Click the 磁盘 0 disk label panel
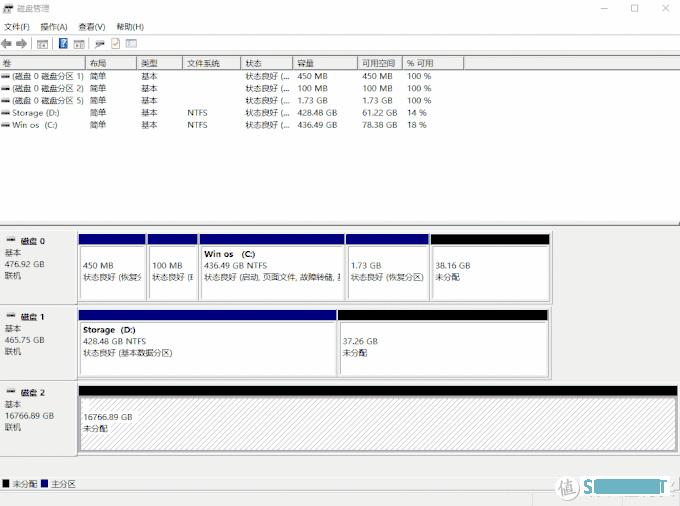The height and width of the screenshot is (506, 680). click(x=38, y=267)
